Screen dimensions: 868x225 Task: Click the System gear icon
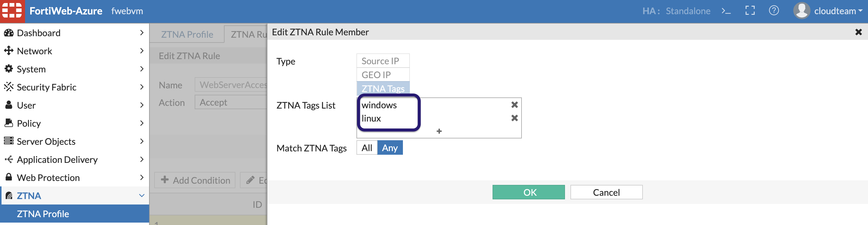pos(9,69)
